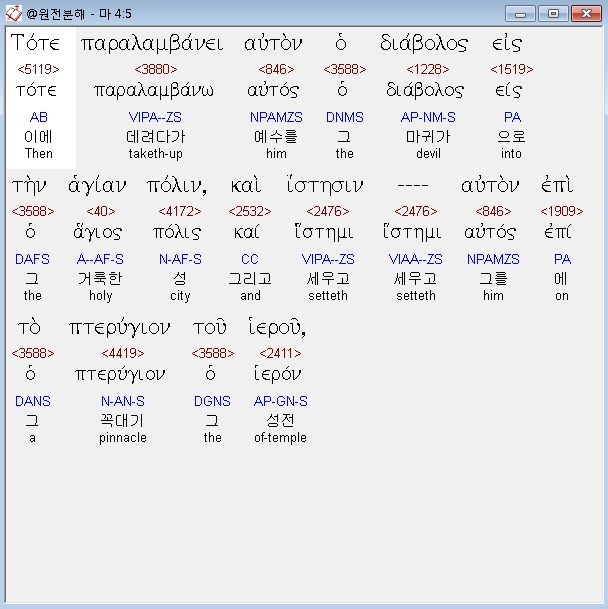Click the dashed placeholder ---- above <2476>
This screenshot has height=609, width=608.
tap(413, 186)
